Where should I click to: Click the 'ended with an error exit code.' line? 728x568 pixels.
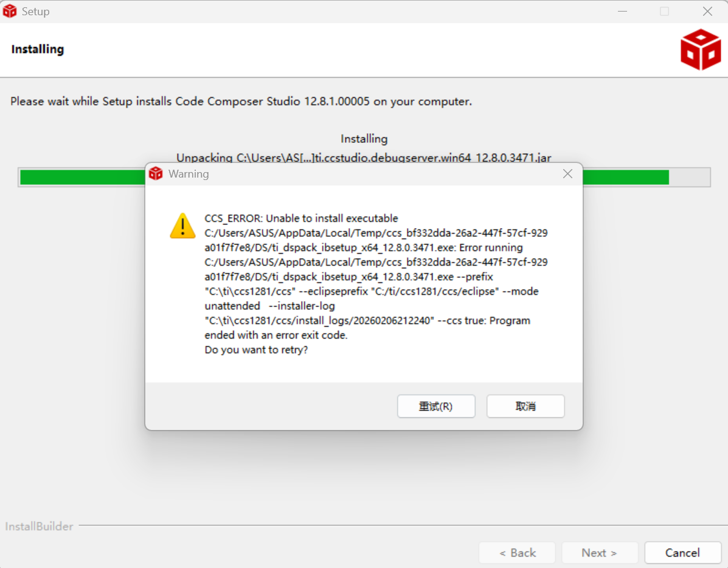(276, 335)
